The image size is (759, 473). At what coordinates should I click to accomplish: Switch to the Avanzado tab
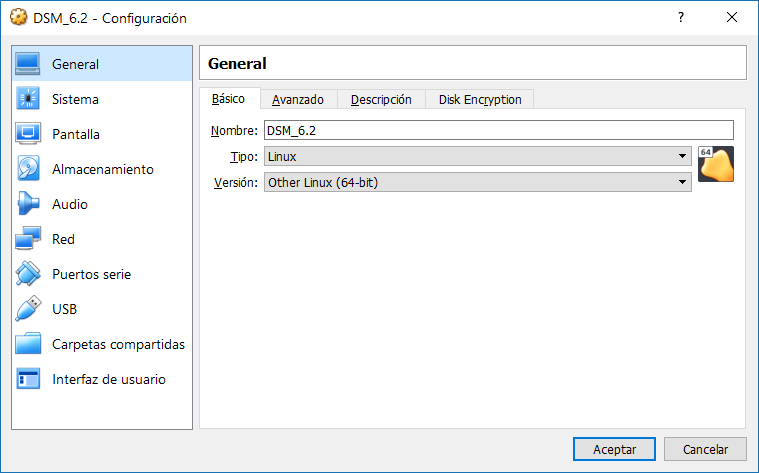pos(298,100)
